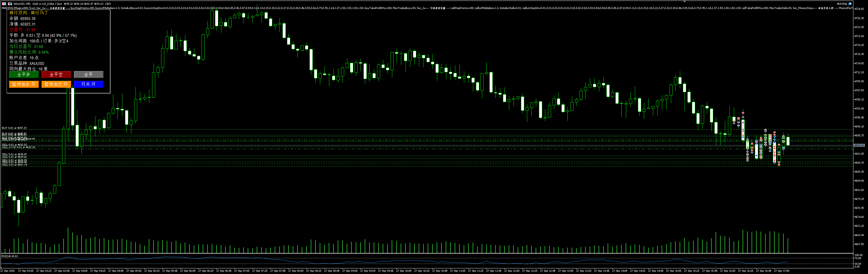
Task: Click 4728.65 on the price scale
Action: click(x=859, y=9)
